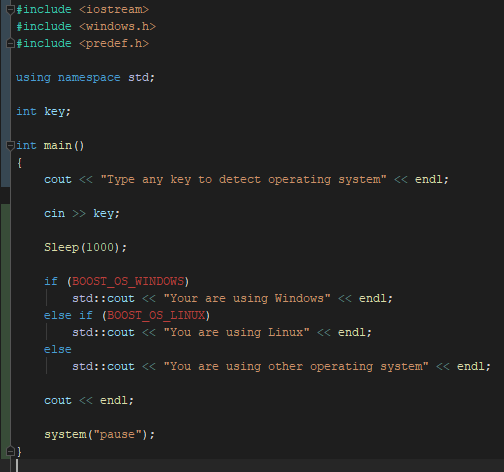Click 'std::cout' on the Linux output line
The height and width of the screenshot is (472, 504).
(x=104, y=332)
